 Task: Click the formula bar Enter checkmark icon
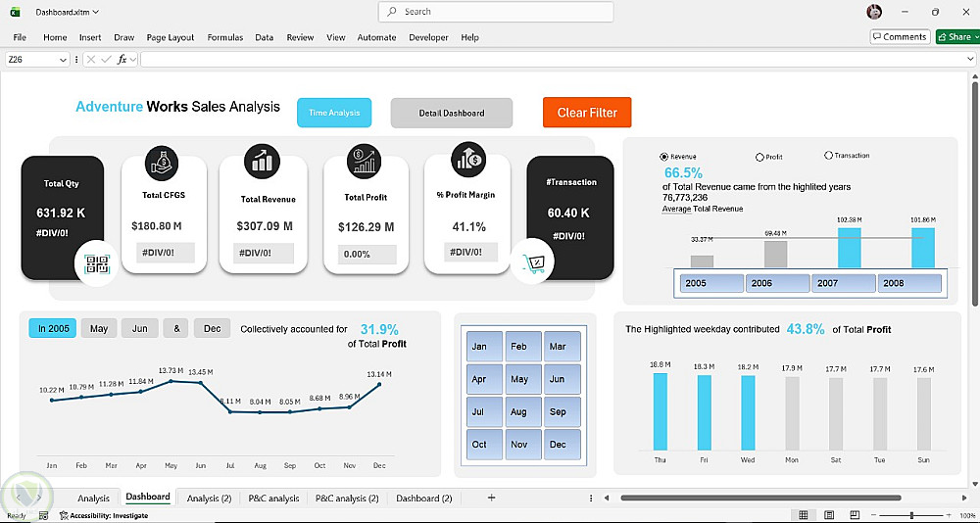[106, 60]
